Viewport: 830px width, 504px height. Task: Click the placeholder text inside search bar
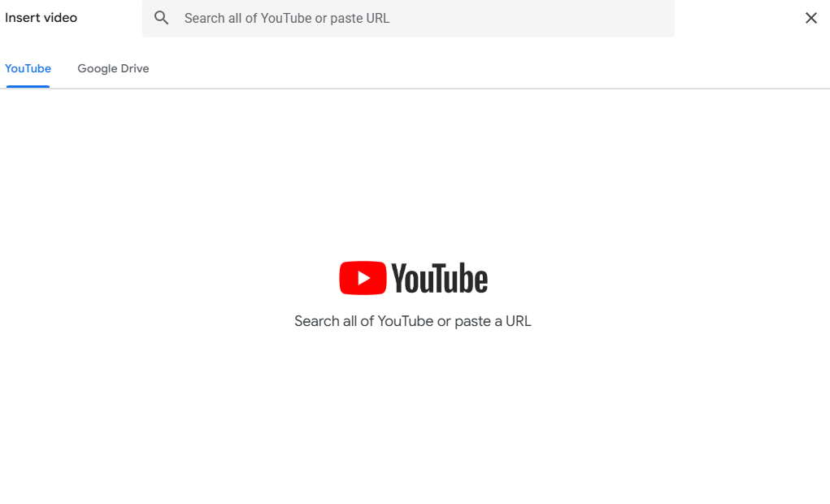pos(286,18)
